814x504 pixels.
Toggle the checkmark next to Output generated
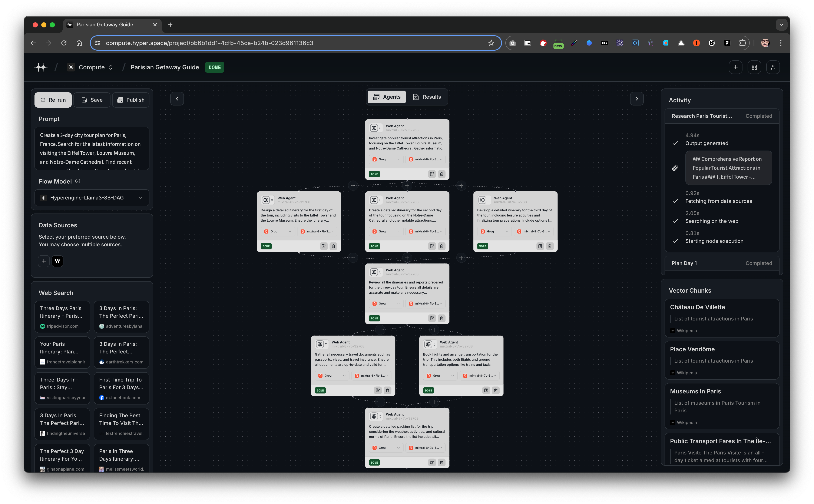coord(675,143)
